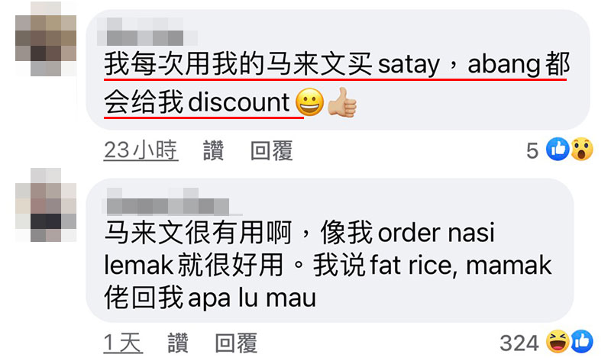This screenshot has width=611, height=364.
Task: Click the blue like reaction icon on the first comment
Action: [558, 149]
